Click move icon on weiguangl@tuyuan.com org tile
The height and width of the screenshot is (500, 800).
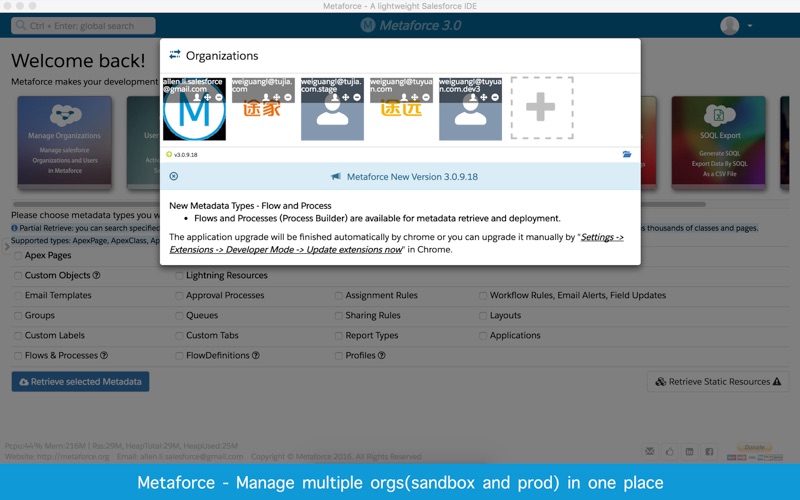415,97
